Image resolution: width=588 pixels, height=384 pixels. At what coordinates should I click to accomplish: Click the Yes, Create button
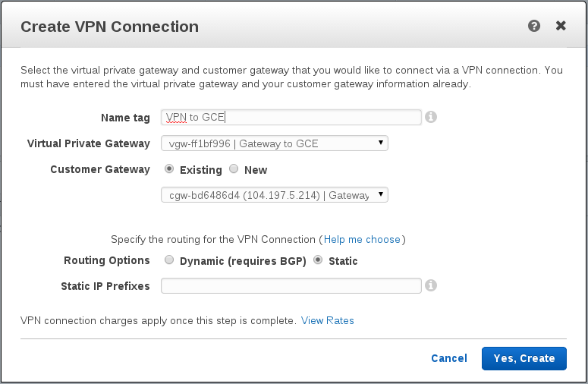[524, 358]
